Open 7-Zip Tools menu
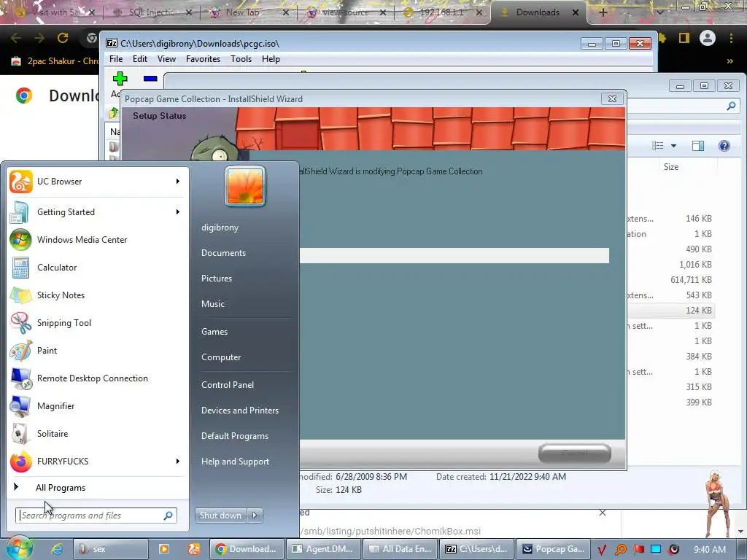Viewport: 747px width, 560px height. [x=241, y=59]
